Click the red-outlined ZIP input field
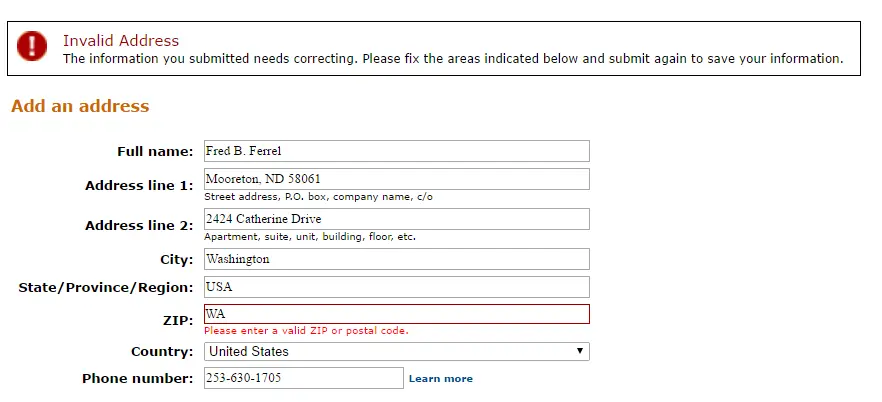 (397, 314)
